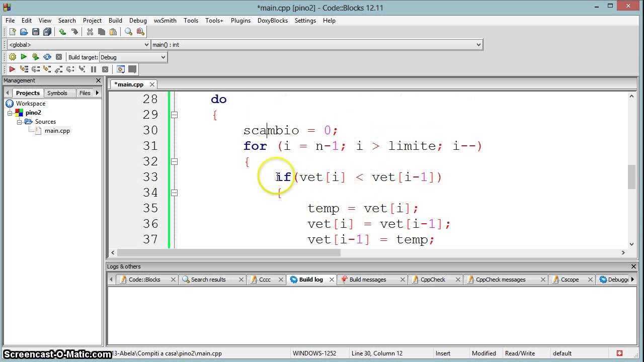Screen dimensions: 644x362
Task: Close the Build log tab
Action: pos(332,280)
